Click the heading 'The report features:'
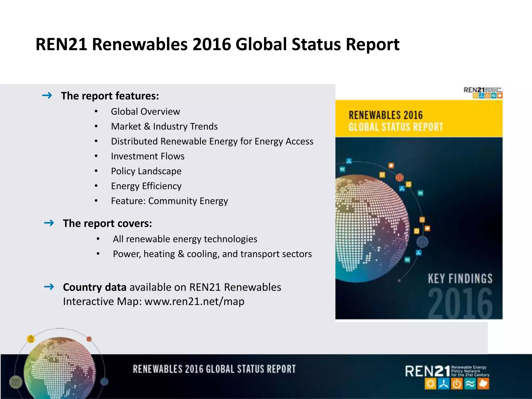Screen dimensions: 532x399 [x=110, y=96]
